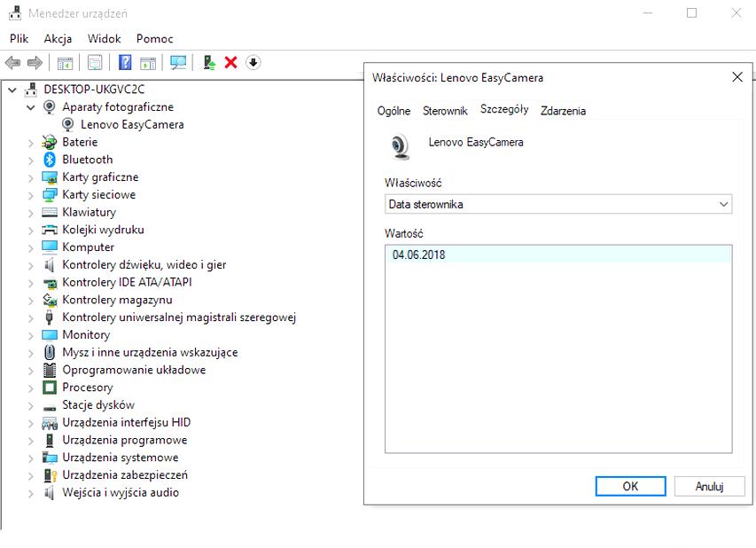
Task: Collapse the Aparaty fotograficzne category
Action: (31, 107)
